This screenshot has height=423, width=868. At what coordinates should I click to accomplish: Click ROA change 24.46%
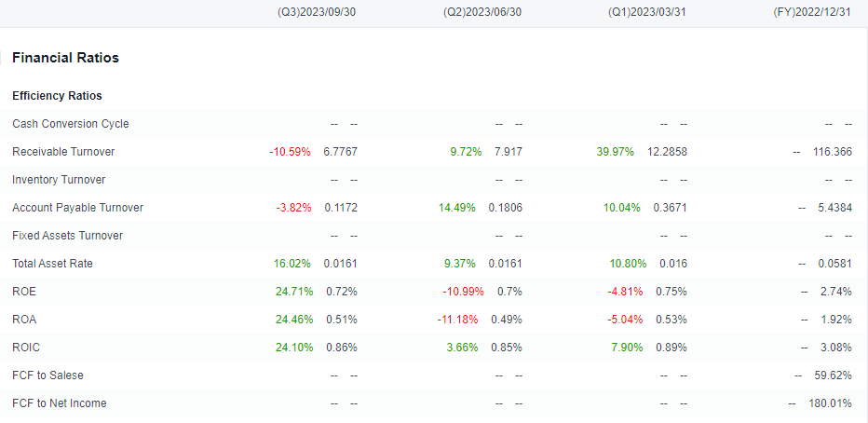click(294, 320)
